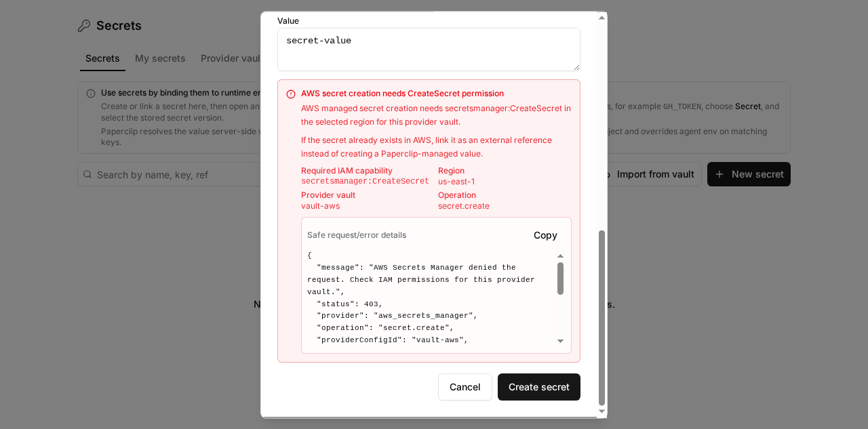Click the key icon beside Secrets heading
868x429 pixels.
point(84,26)
